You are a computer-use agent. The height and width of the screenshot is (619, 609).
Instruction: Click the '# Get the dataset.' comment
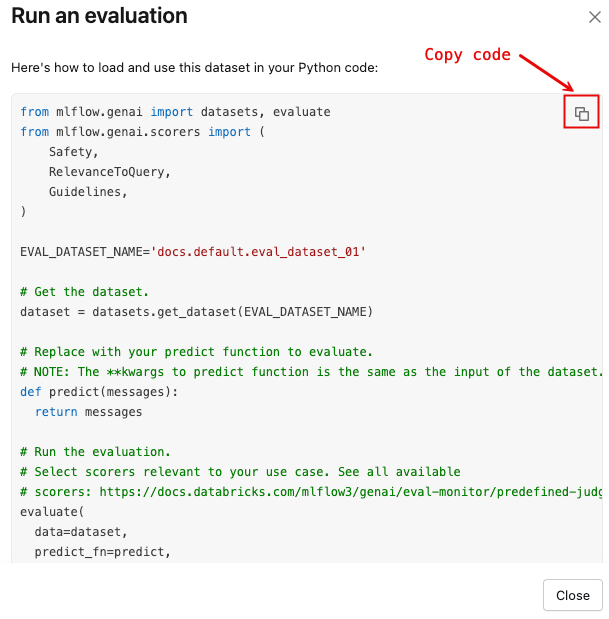coord(84,292)
